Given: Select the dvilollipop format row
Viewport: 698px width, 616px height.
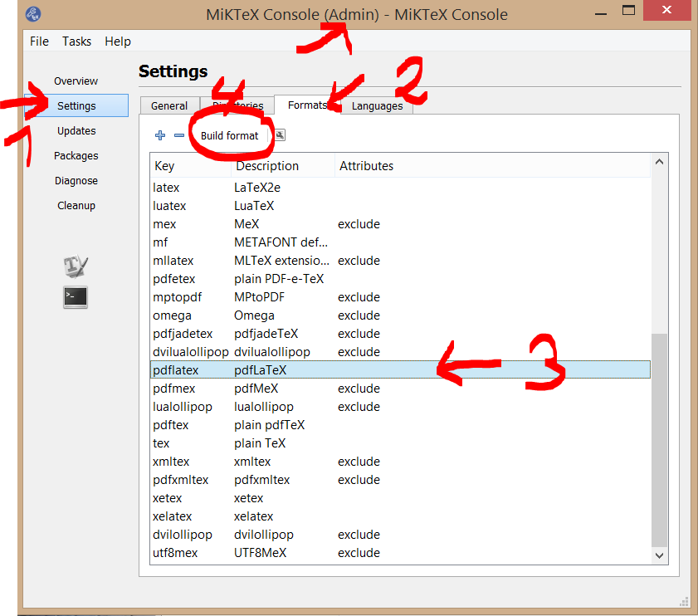Looking at the screenshot, I should (x=400, y=535).
